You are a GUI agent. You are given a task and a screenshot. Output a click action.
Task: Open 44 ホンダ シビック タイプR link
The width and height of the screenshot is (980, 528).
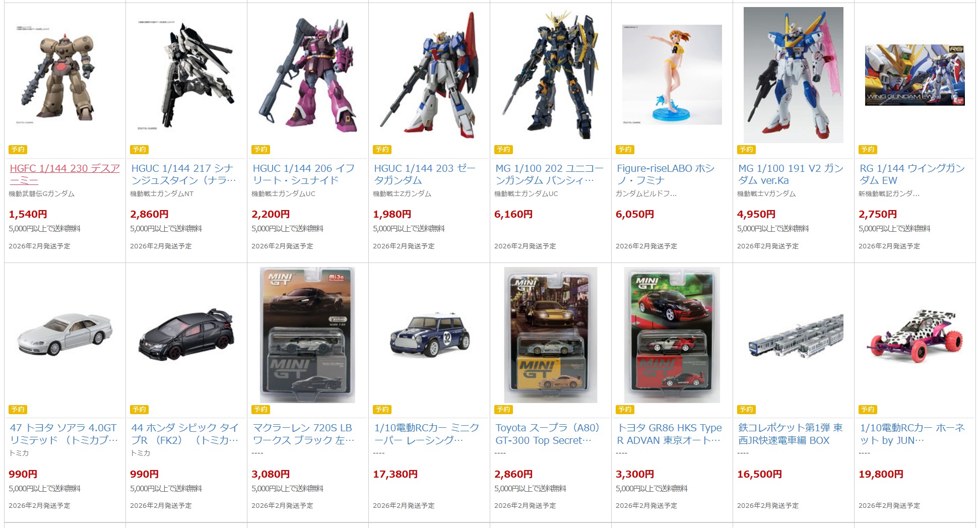click(184, 434)
